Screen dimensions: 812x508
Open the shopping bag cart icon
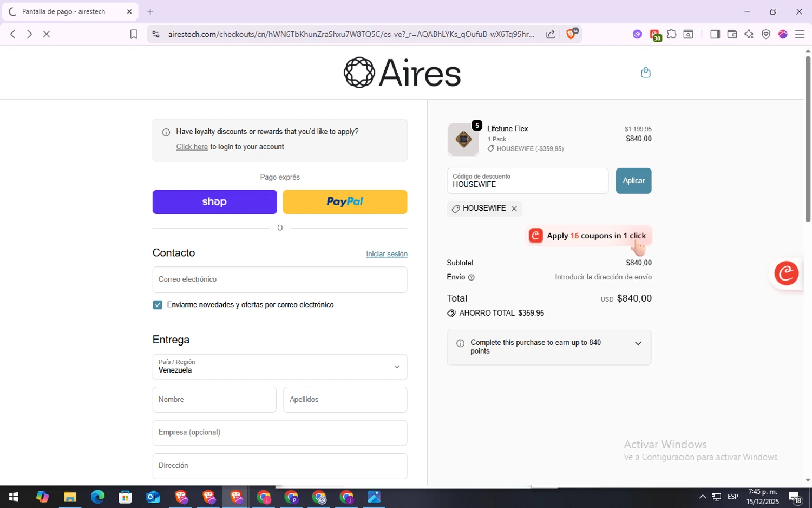click(645, 73)
